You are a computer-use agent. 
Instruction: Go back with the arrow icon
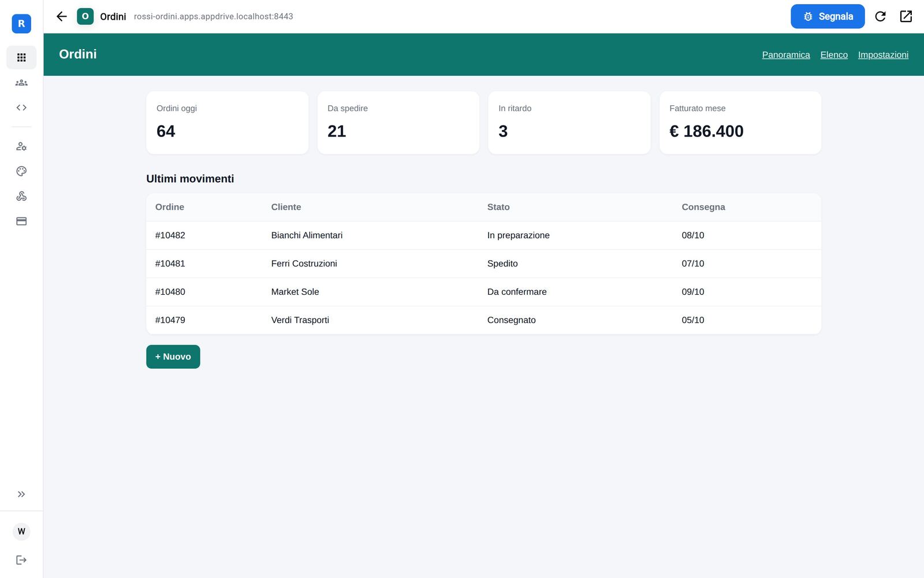62,16
